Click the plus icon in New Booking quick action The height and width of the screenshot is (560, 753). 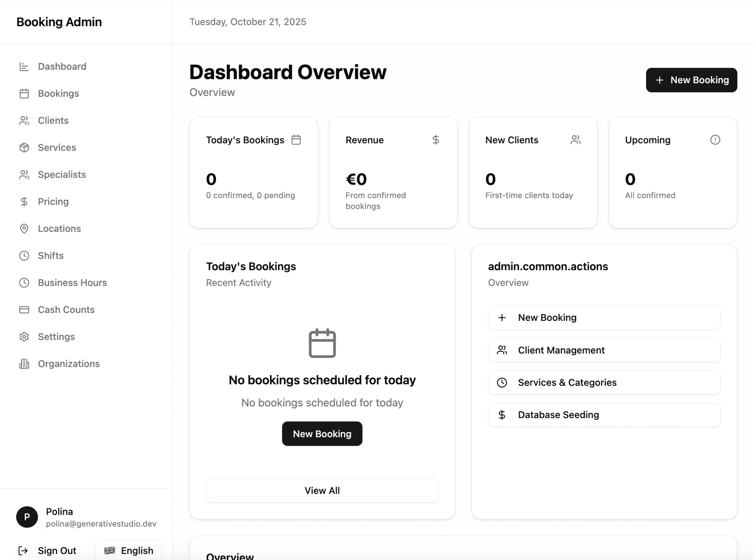502,318
